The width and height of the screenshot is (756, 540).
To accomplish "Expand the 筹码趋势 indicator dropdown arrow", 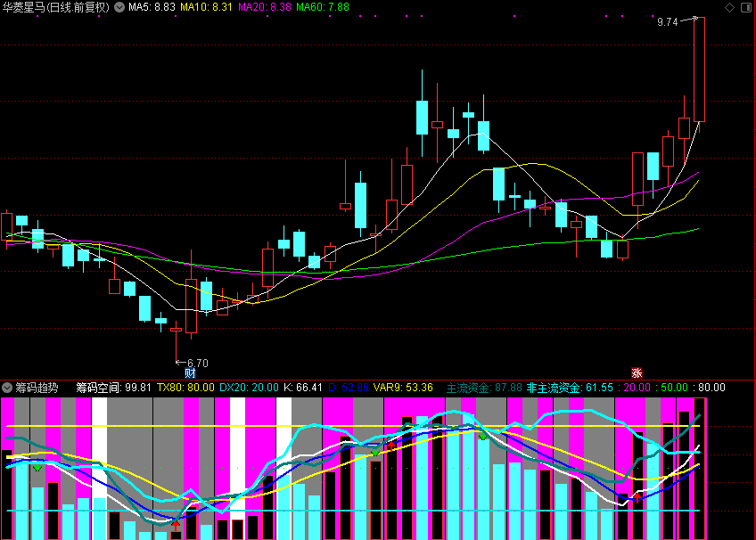I will 7,388.
